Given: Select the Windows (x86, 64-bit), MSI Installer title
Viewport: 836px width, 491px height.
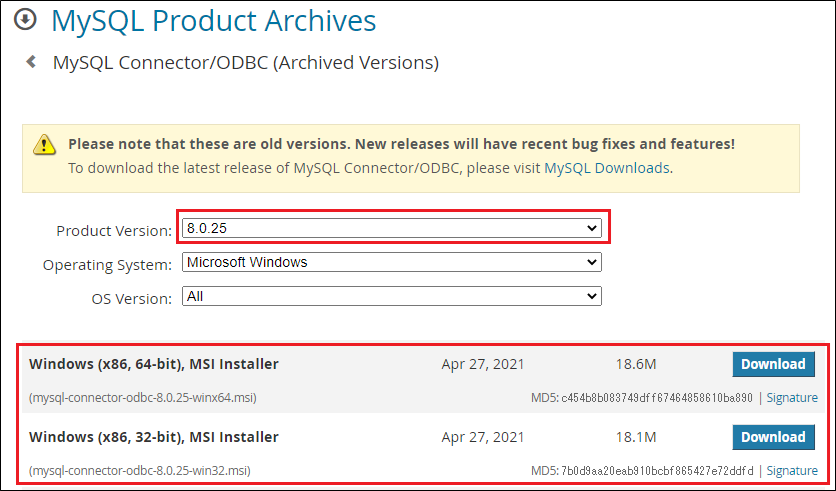Looking at the screenshot, I should point(154,364).
